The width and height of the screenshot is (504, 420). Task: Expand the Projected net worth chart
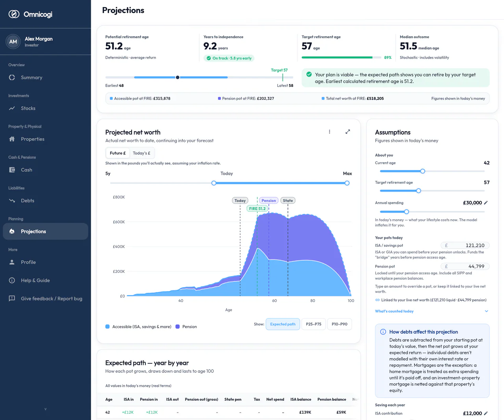click(x=348, y=132)
